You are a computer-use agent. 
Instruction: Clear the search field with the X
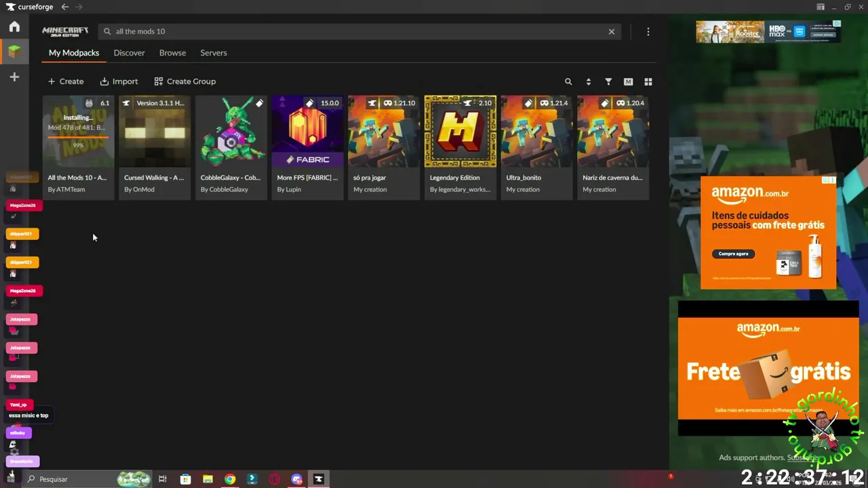click(x=612, y=31)
